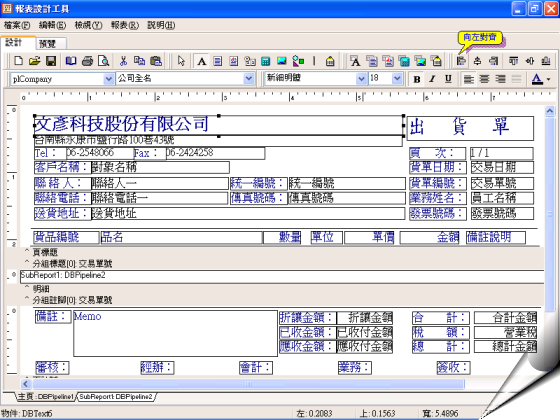Switch to SubReport1: DBPipeline2 bottom tab
This screenshot has height=420, width=560.
tap(116, 397)
